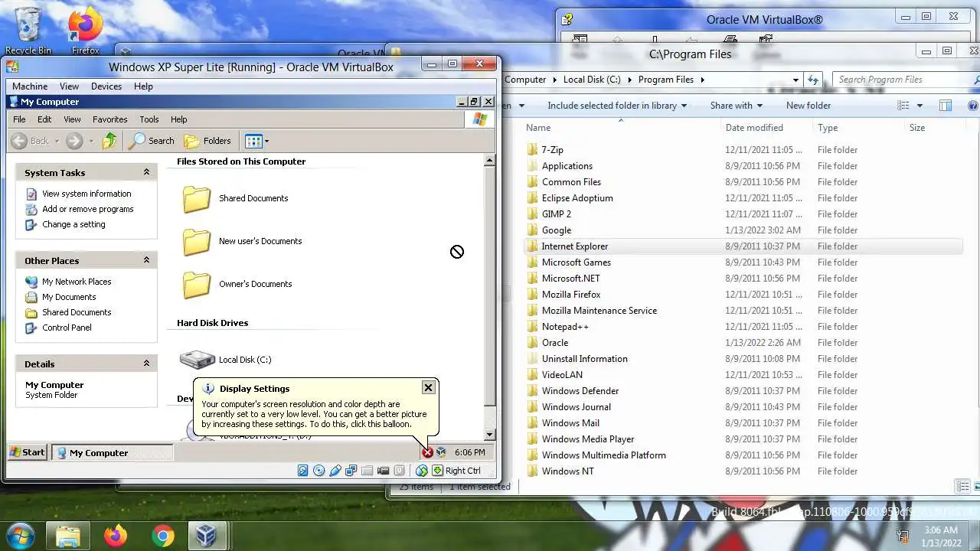Open the VirtualBox View menu
Screen dimensions: 980x551
(x=69, y=86)
